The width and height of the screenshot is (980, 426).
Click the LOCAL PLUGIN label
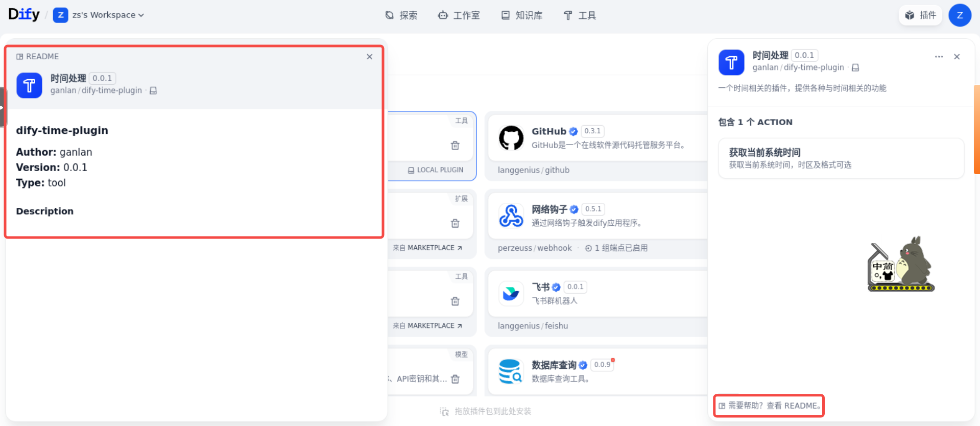[435, 170]
